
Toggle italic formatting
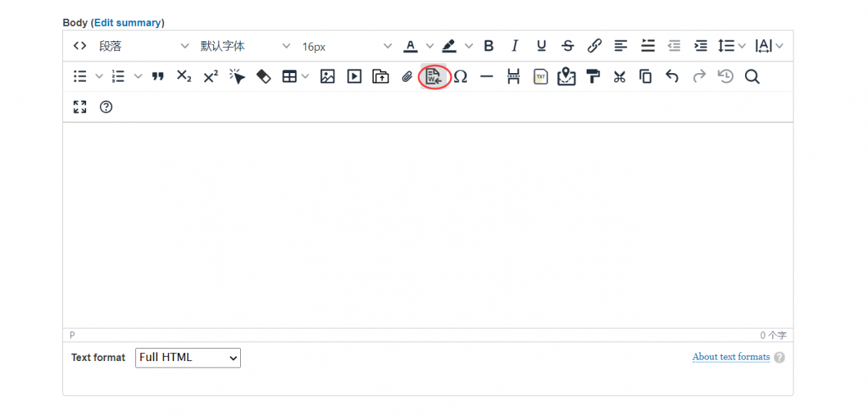(515, 46)
